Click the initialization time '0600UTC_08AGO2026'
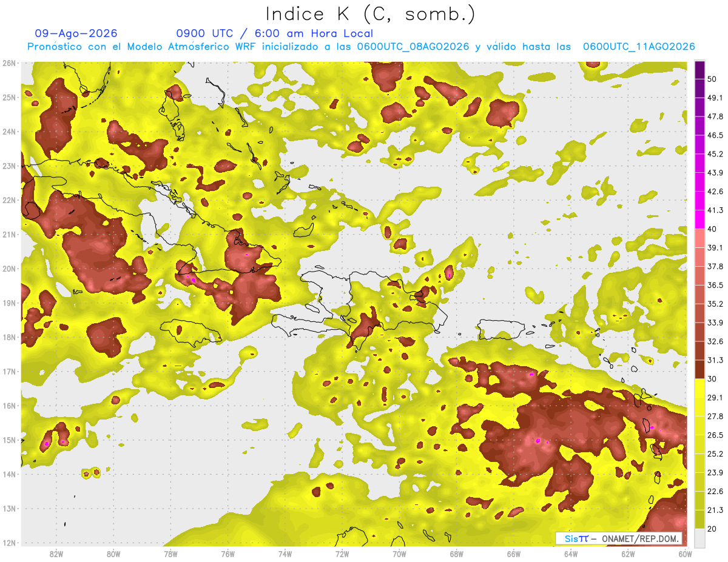The height and width of the screenshot is (562, 728). click(x=413, y=47)
